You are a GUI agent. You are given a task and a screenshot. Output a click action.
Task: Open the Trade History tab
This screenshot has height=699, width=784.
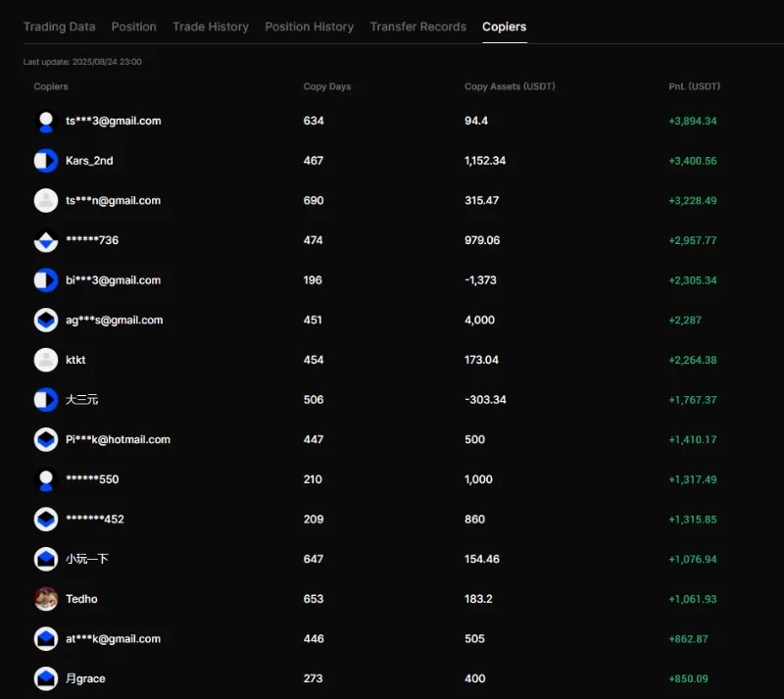point(211,26)
